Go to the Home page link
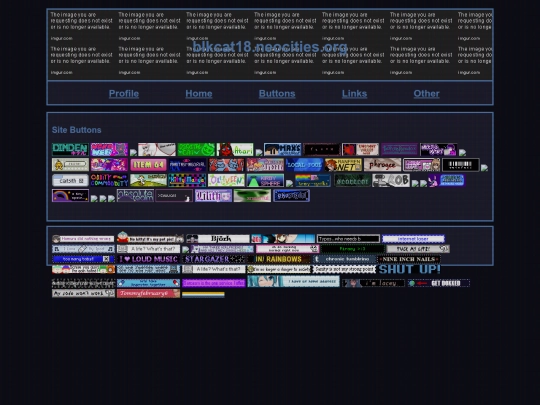This screenshot has height=405, width=540. coord(199,94)
